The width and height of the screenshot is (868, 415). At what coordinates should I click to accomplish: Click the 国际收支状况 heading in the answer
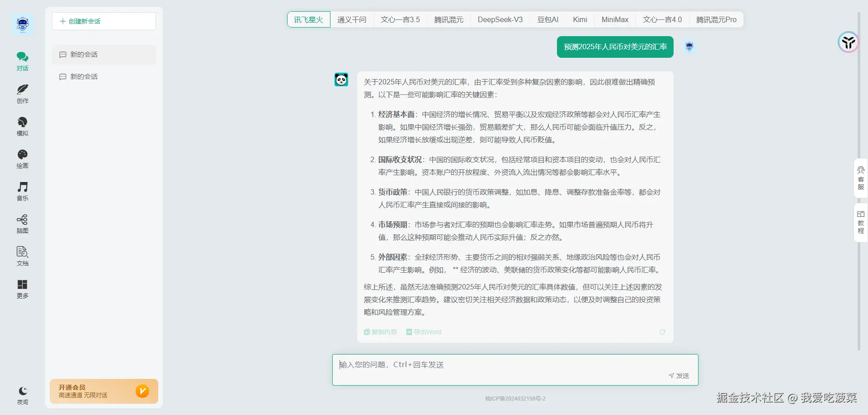tap(400, 160)
